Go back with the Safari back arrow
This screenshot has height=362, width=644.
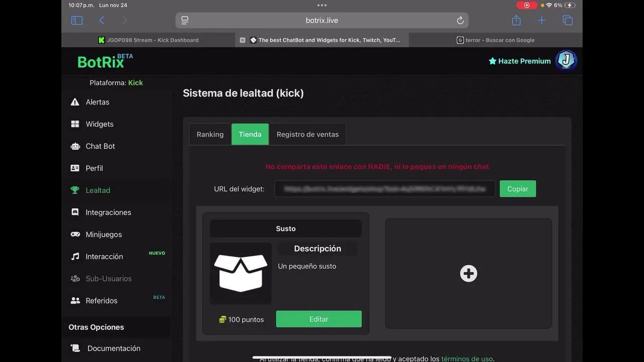click(x=102, y=20)
